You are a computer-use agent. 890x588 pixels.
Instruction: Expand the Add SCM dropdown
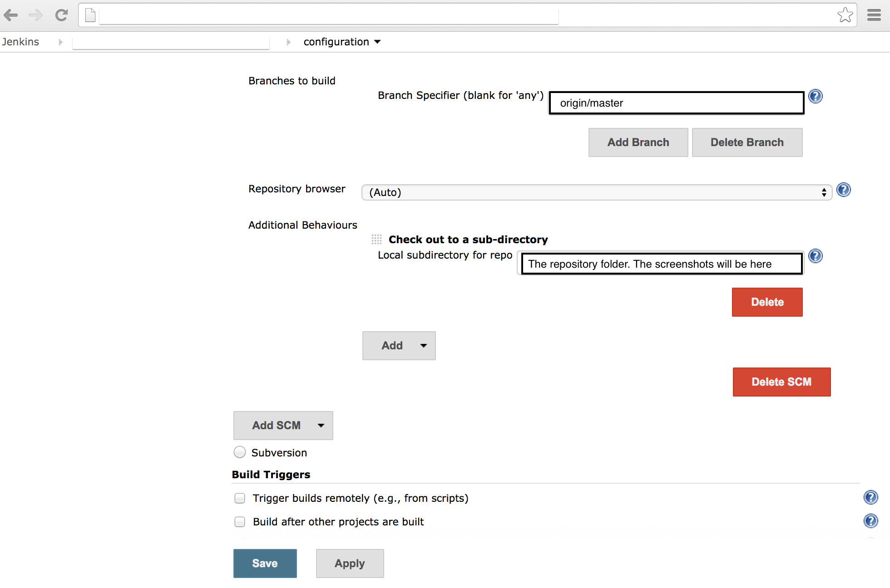283,426
